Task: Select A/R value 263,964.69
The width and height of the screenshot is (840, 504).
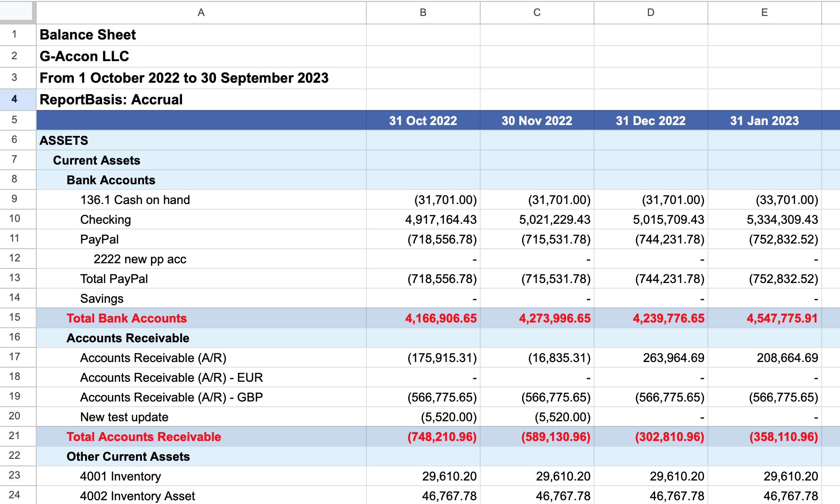Action: click(651, 358)
